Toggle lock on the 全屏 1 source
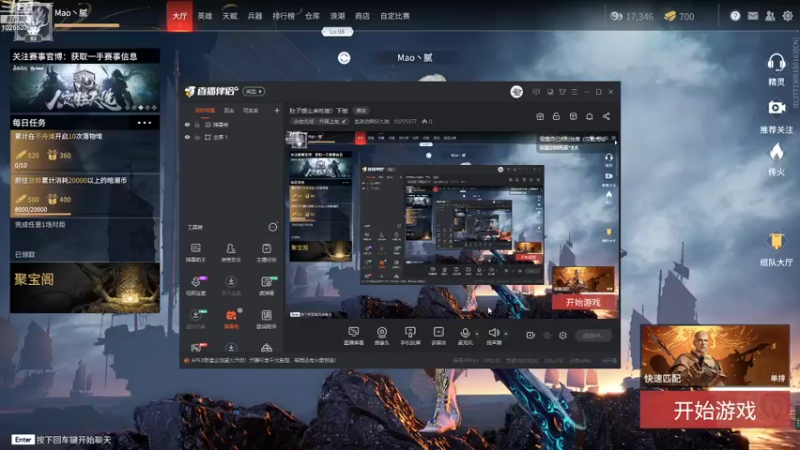Screen dimensions: 800x450 [x=197, y=137]
